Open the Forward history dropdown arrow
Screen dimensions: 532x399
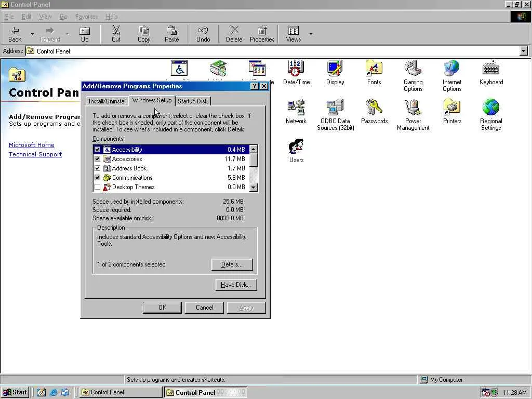[67, 34]
